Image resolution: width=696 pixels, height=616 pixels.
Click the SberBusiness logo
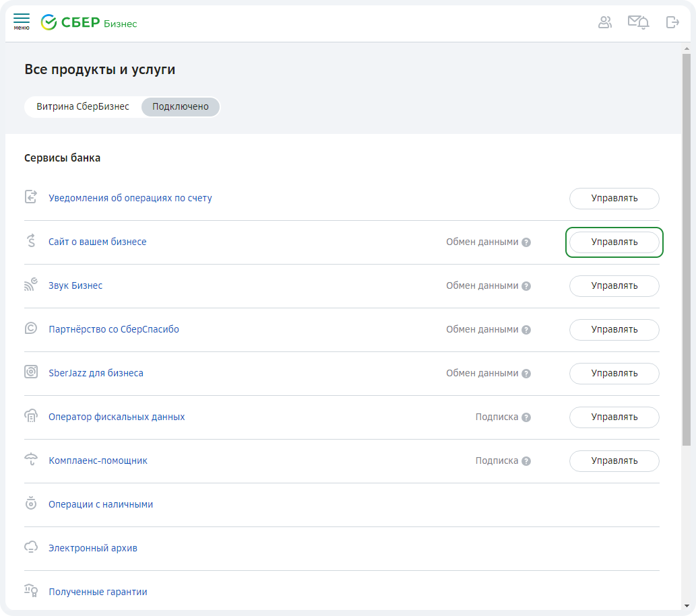point(89,22)
